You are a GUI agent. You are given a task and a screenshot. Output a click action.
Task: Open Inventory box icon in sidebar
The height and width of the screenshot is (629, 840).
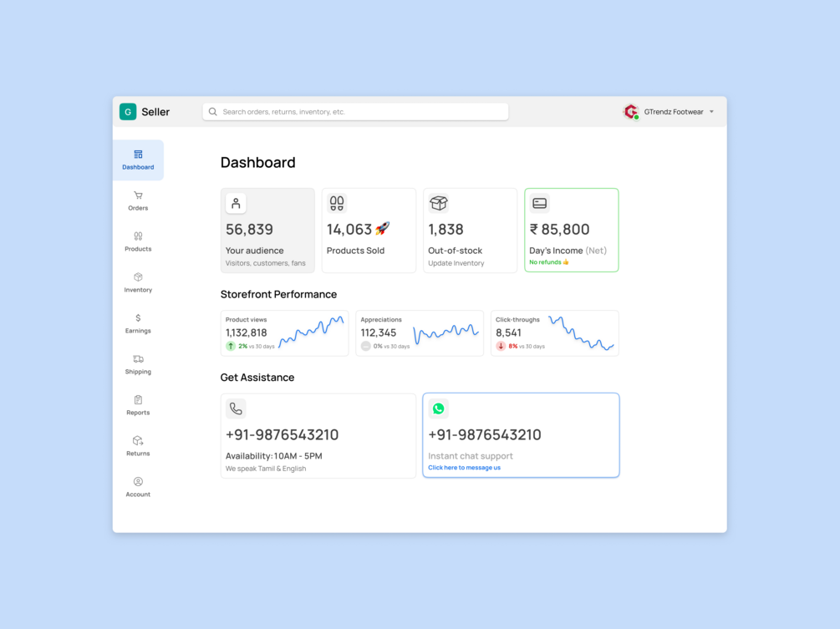[138, 276]
